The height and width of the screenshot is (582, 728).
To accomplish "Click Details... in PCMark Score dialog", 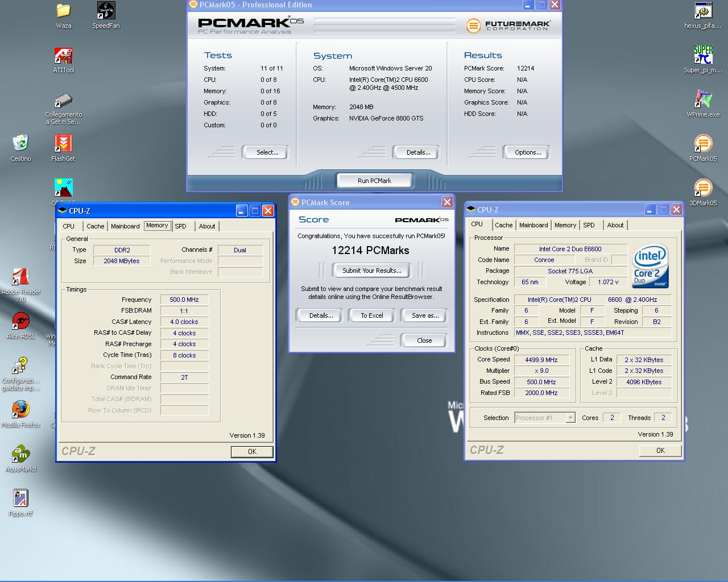I will click(321, 315).
